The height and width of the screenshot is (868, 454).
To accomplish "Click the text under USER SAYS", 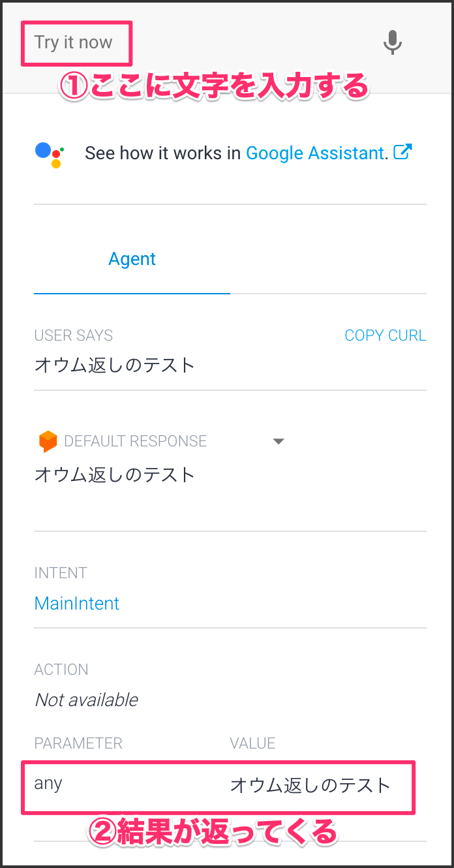I will click(x=115, y=365).
